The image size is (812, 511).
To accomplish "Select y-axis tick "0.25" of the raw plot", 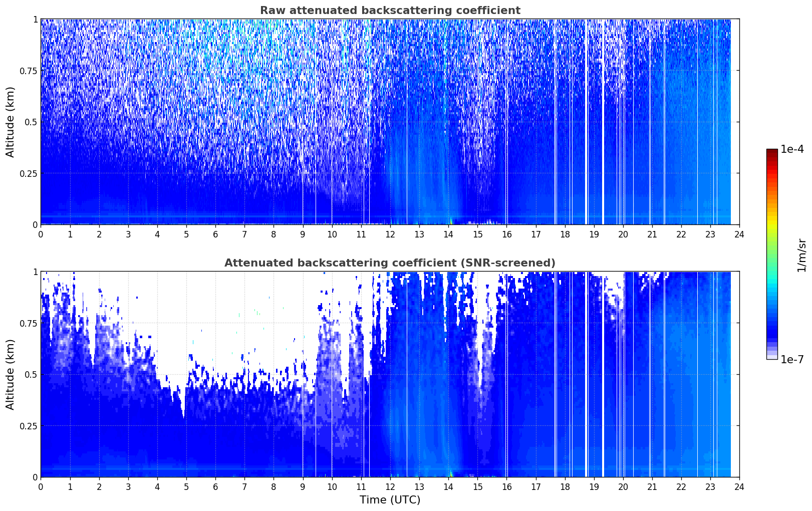I will [29, 173].
